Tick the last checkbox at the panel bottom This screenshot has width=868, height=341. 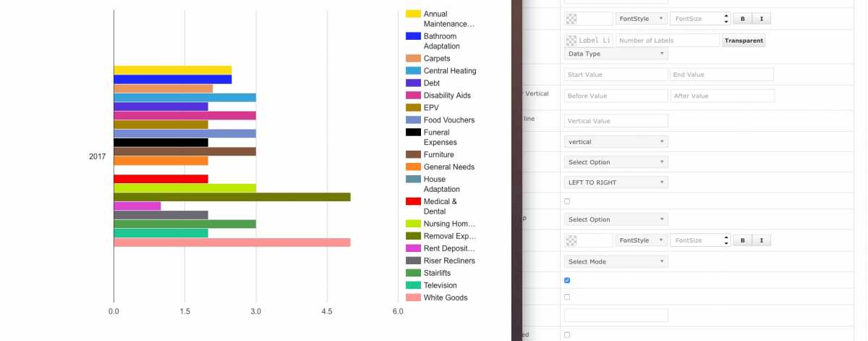click(x=567, y=334)
